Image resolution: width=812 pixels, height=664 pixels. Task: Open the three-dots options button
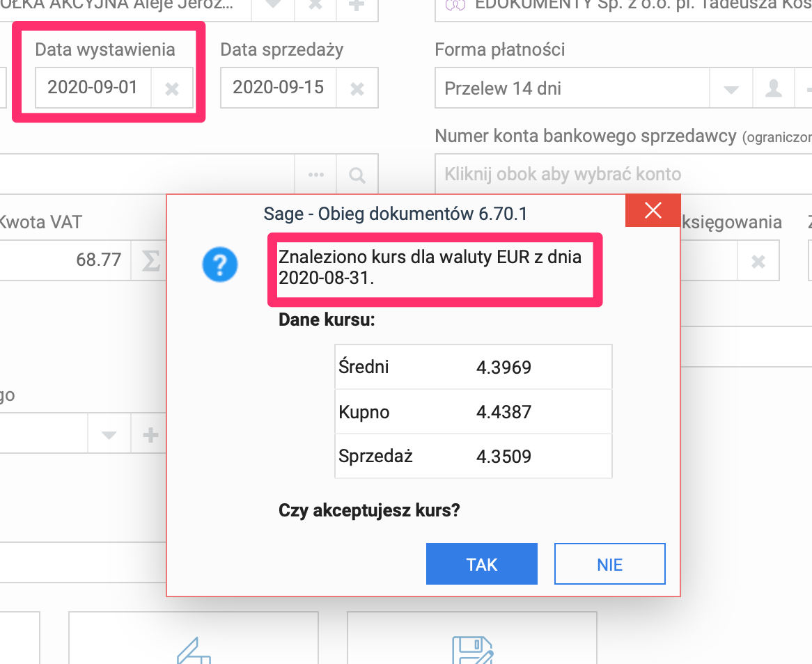click(316, 175)
